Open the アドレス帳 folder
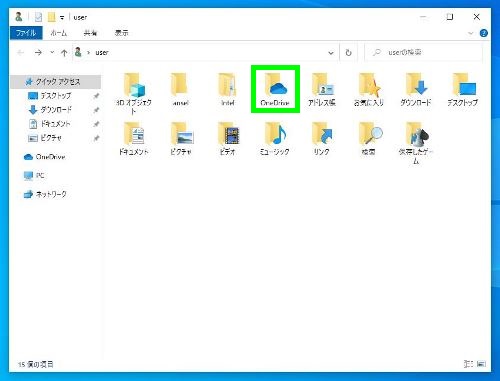This screenshot has height=381, width=500. (x=322, y=89)
